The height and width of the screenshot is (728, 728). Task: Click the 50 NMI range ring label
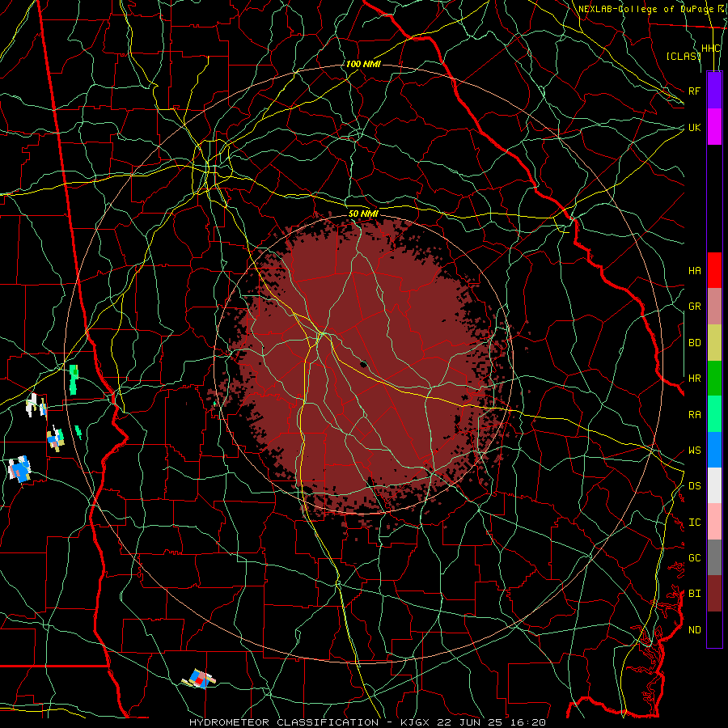tap(363, 214)
